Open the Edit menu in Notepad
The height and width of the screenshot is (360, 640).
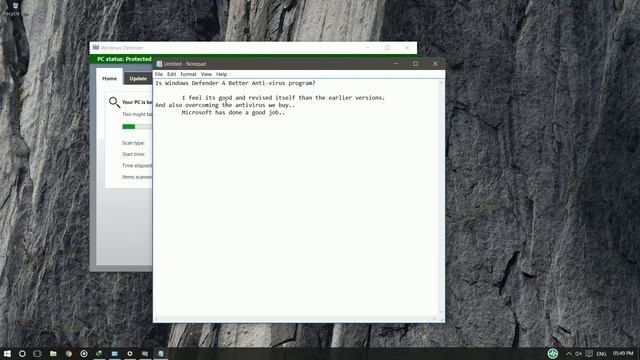point(171,74)
